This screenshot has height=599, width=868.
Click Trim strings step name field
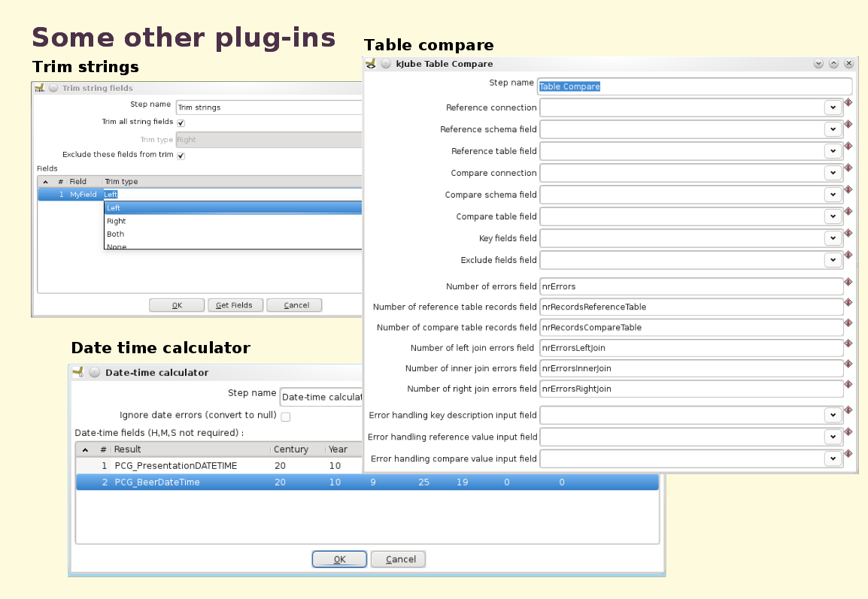tap(269, 107)
